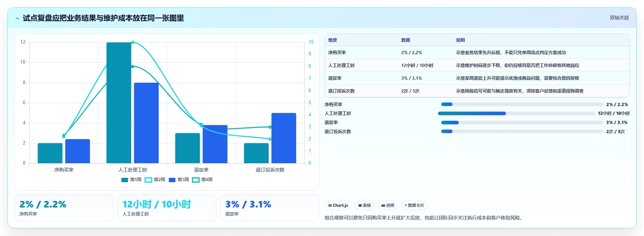Viewport: 644px width, 236px height.
Task: Click the 人工处理工时 progress bar
Action: click(x=516, y=113)
